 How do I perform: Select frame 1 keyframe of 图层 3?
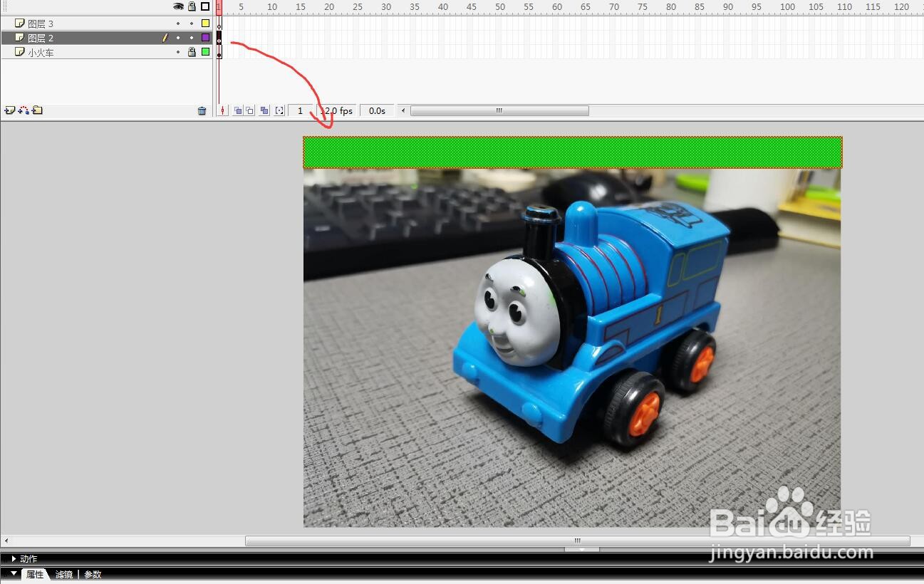point(219,24)
